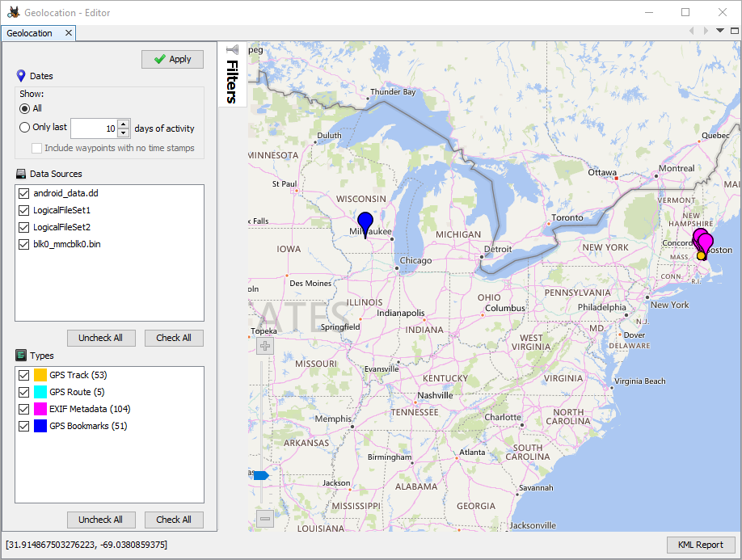The height and width of the screenshot is (560, 742).
Task: Collapse the vertical Filters panel tab
Action: point(232,82)
